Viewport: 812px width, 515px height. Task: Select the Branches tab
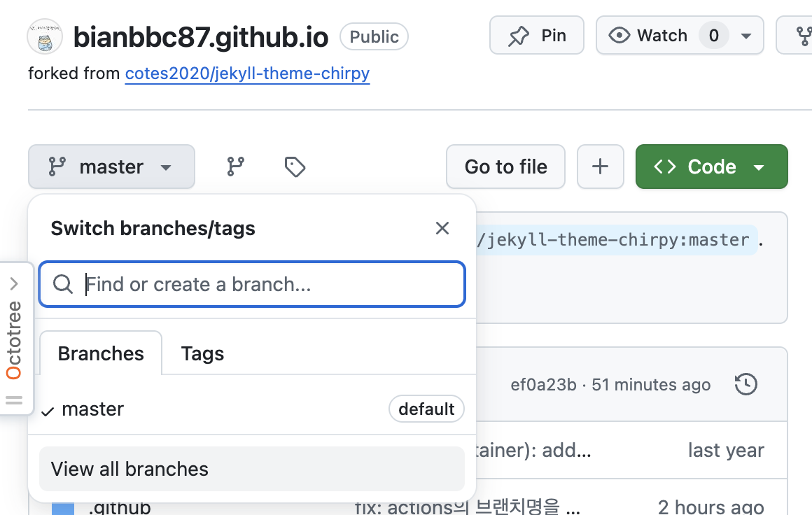101,353
